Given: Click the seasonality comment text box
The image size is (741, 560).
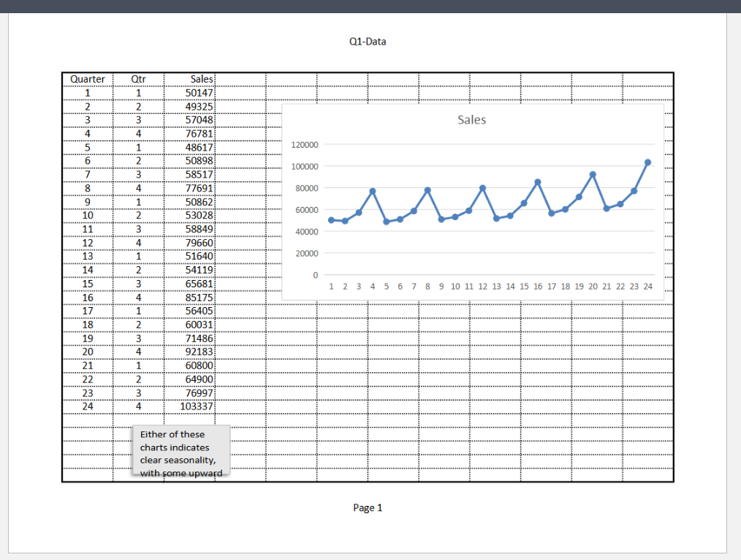Looking at the screenshot, I should click(181, 450).
